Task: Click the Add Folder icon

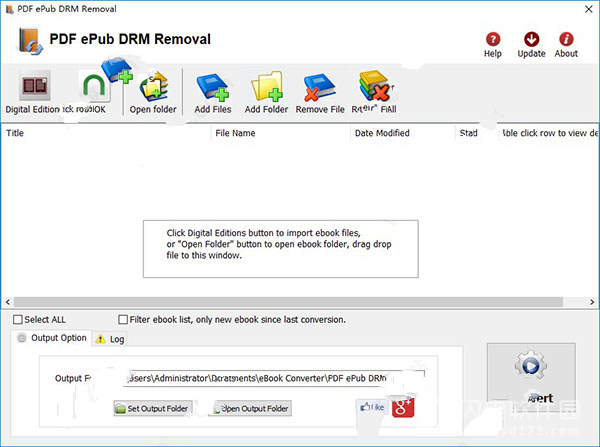Action: 267,86
